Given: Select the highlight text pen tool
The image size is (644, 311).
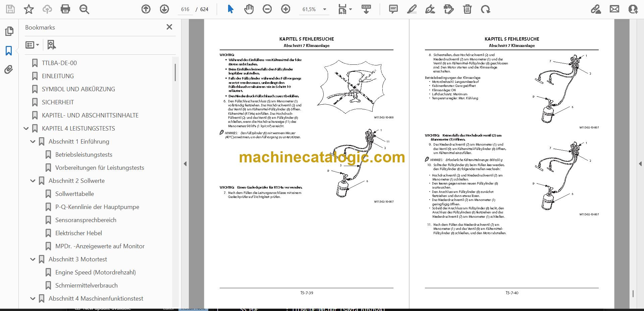Looking at the screenshot, I should (412, 9).
